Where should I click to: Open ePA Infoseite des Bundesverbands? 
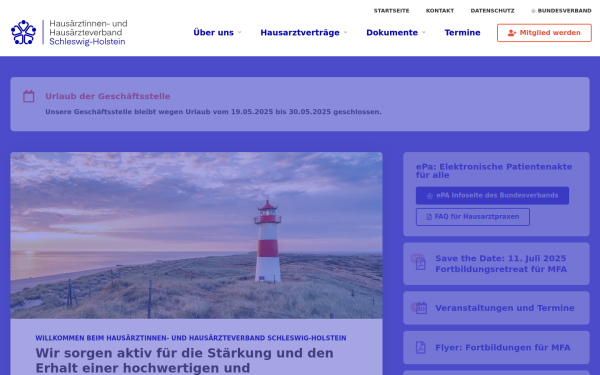[x=492, y=196]
